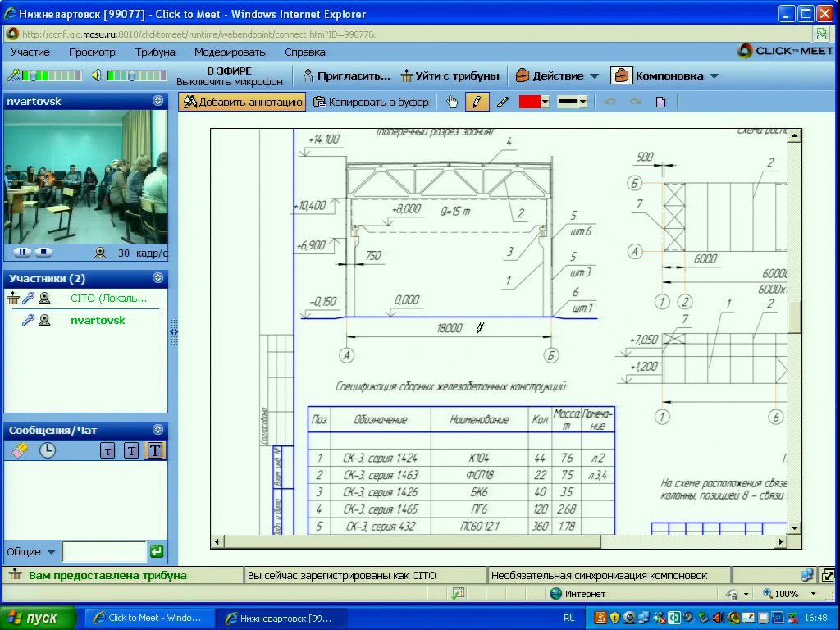Open the Windows пуск start button
The height and width of the screenshot is (630, 840).
(x=38, y=618)
